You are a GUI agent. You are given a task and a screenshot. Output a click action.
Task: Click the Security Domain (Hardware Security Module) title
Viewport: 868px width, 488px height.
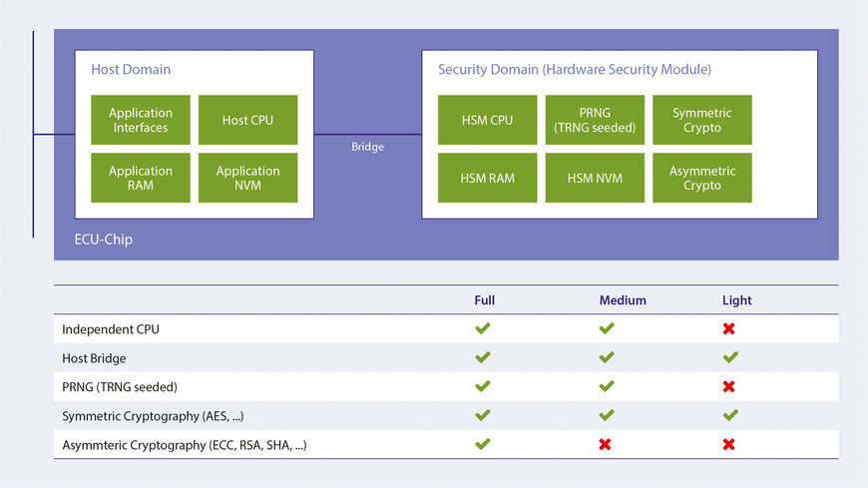tap(574, 70)
